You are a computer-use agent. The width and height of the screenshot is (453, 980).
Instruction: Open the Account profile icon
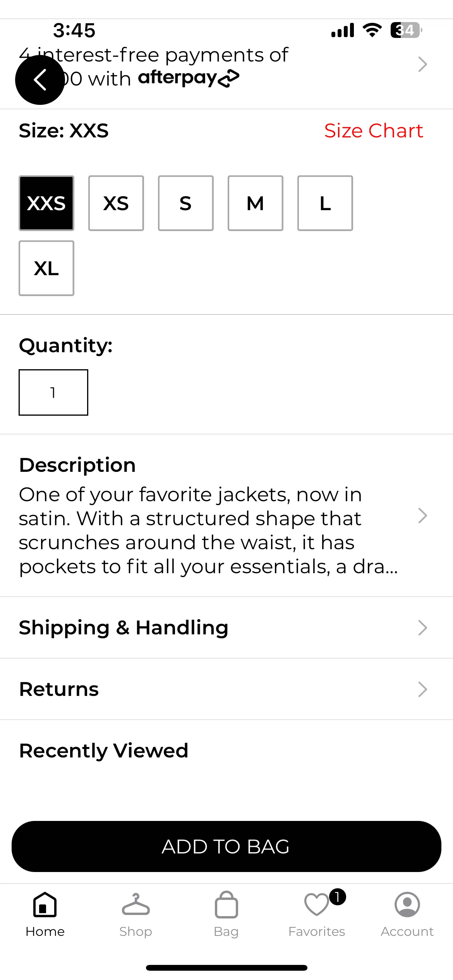pyautogui.click(x=407, y=905)
